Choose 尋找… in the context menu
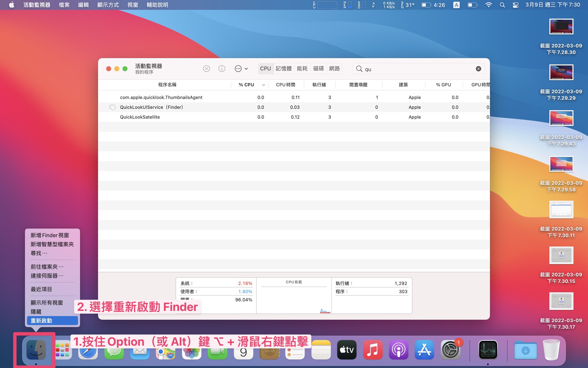588x368 pixels. coord(52,253)
